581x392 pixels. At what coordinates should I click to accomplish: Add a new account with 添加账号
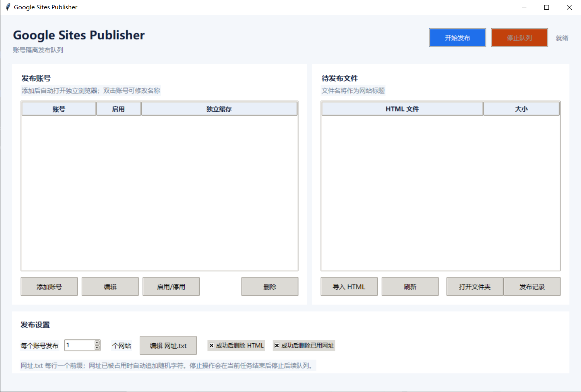point(49,286)
